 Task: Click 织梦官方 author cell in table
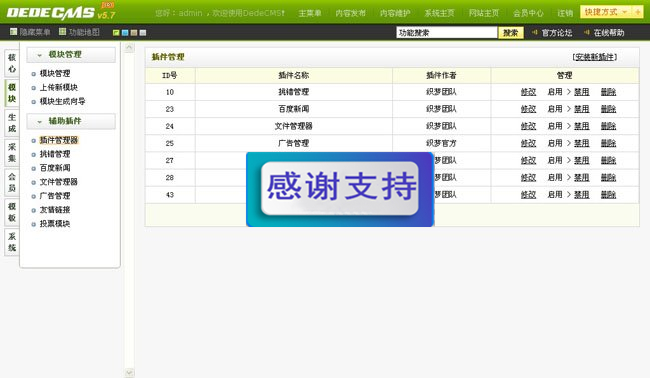coord(441,143)
